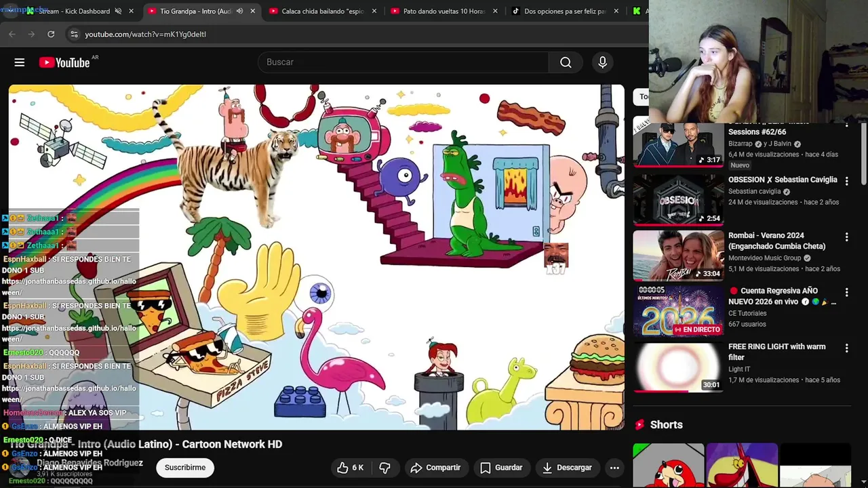The width and height of the screenshot is (868, 488).
Task: Close the Tio Grandpa tab
Action: point(252,11)
